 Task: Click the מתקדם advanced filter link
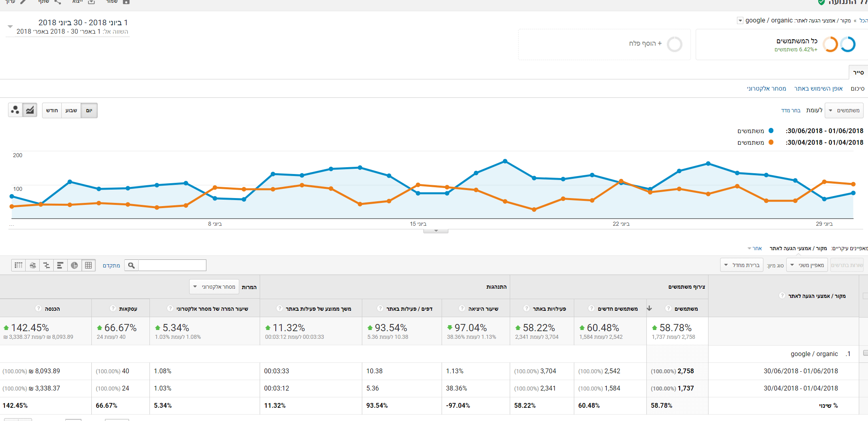coord(111,265)
